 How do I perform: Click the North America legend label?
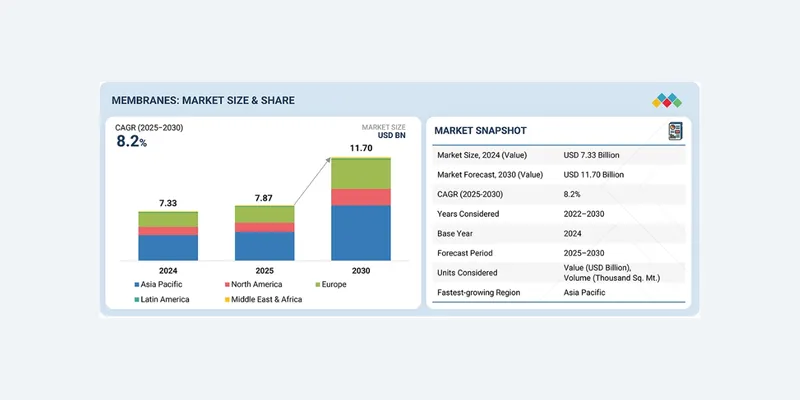257,284
